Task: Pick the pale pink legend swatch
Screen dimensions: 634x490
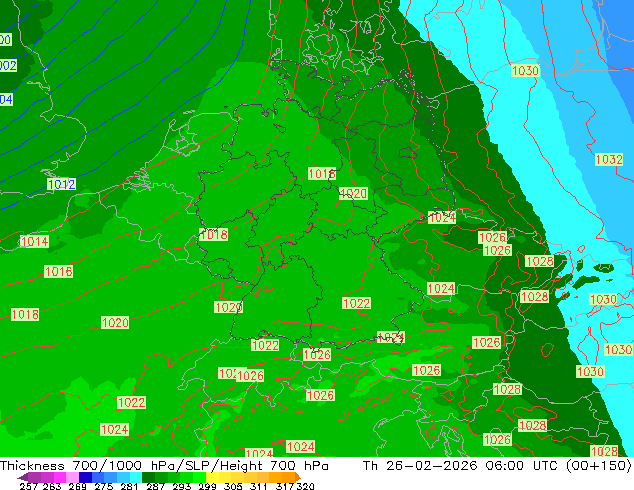Action: [x=72, y=477]
